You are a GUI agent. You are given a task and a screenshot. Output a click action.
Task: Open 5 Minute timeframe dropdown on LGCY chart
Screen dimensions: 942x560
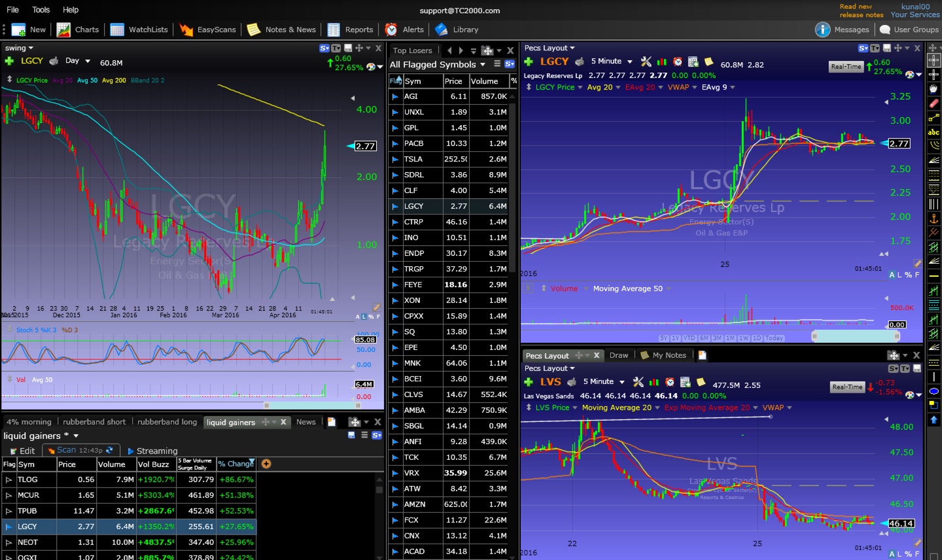click(x=630, y=61)
